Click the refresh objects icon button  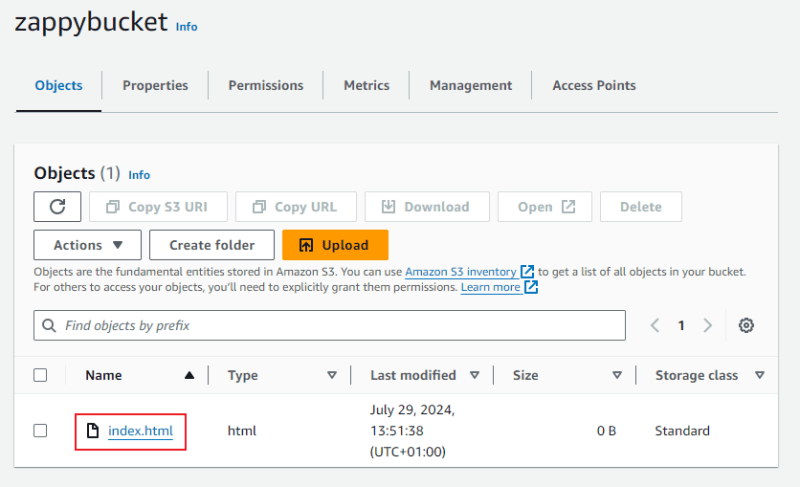[57, 207]
